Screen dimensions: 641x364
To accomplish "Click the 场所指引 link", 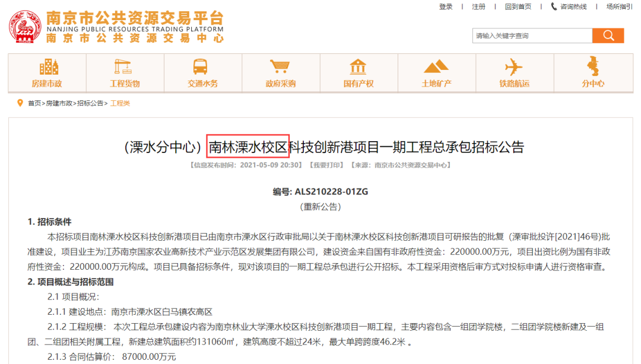I will point(619,7).
